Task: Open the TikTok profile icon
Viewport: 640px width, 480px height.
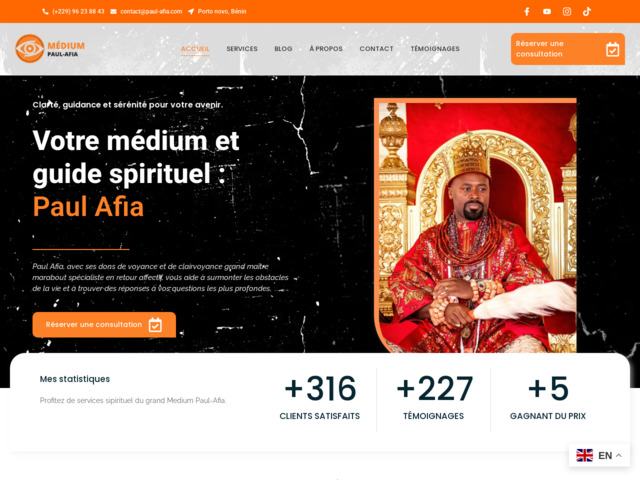Action: coord(587,11)
